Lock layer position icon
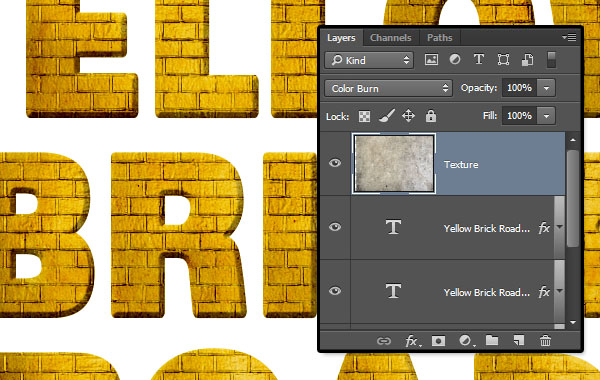This screenshot has width=600, height=380. (x=408, y=116)
